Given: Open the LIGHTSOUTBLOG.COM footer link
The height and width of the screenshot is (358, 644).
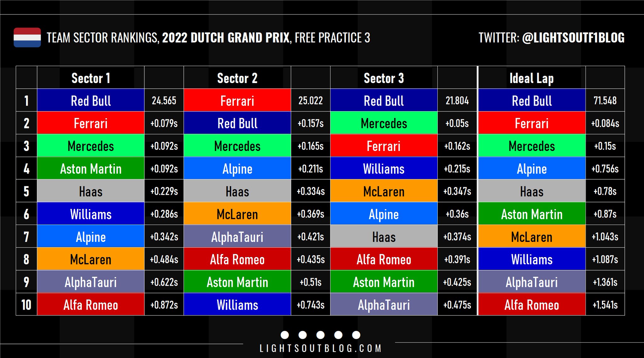Looking at the screenshot, I should [320, 349].
